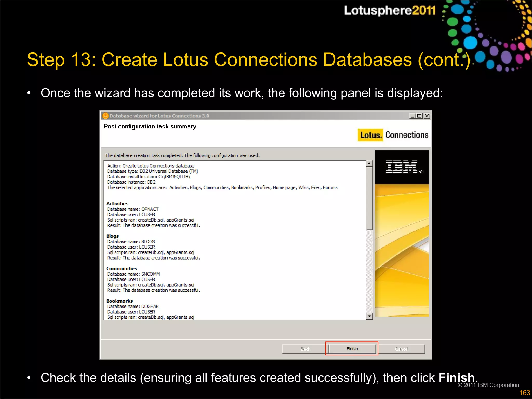Viewport: 532px width, 399px height.
Task: Click the wizard title bar app icon
Action: click(105, 116)
